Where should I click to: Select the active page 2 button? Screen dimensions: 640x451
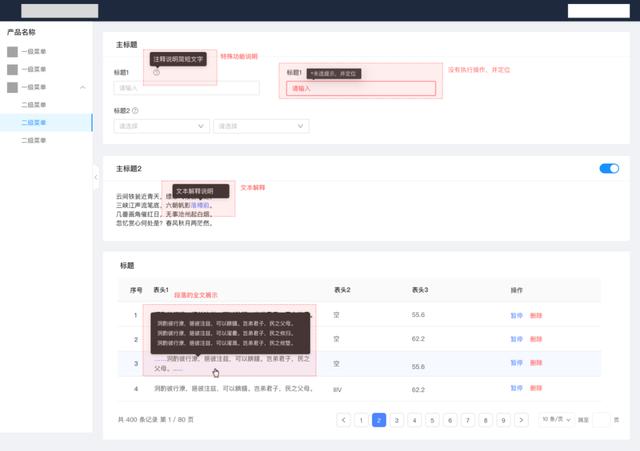click(x=379, y=420)
